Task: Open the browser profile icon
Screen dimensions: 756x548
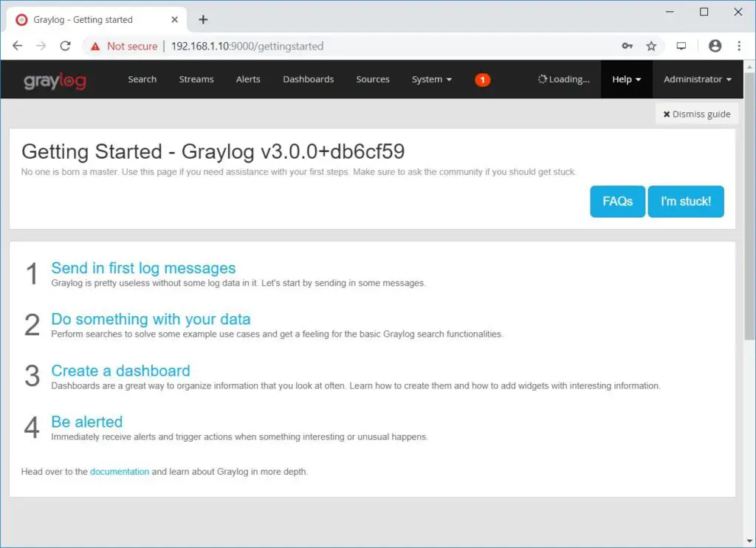Action: click(715, 46)
